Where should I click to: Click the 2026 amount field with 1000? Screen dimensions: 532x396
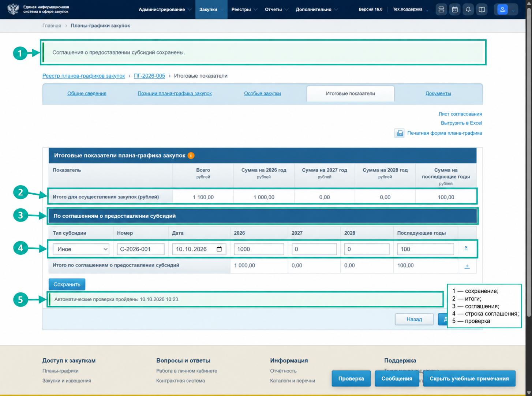pos(259,249)
